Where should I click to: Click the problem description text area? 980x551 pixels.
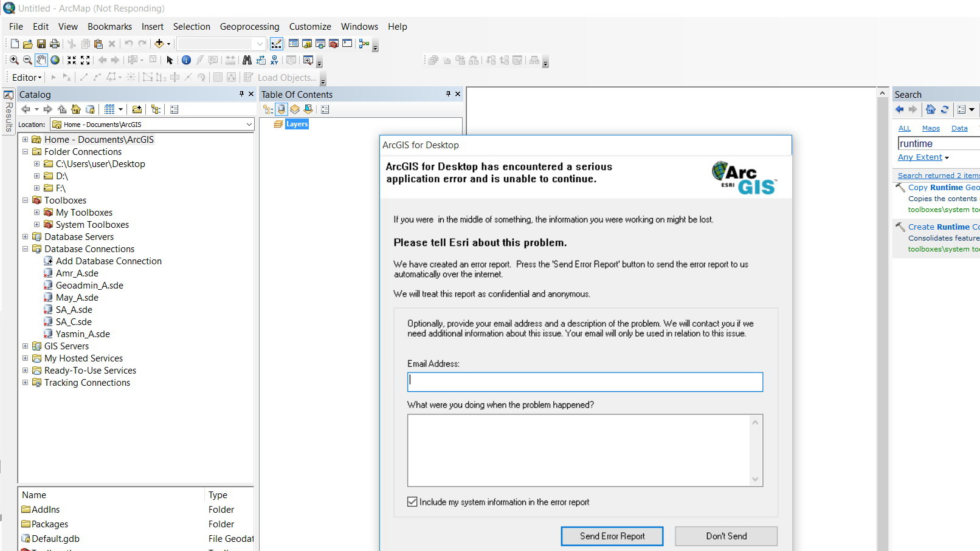[x=579, y=450]
